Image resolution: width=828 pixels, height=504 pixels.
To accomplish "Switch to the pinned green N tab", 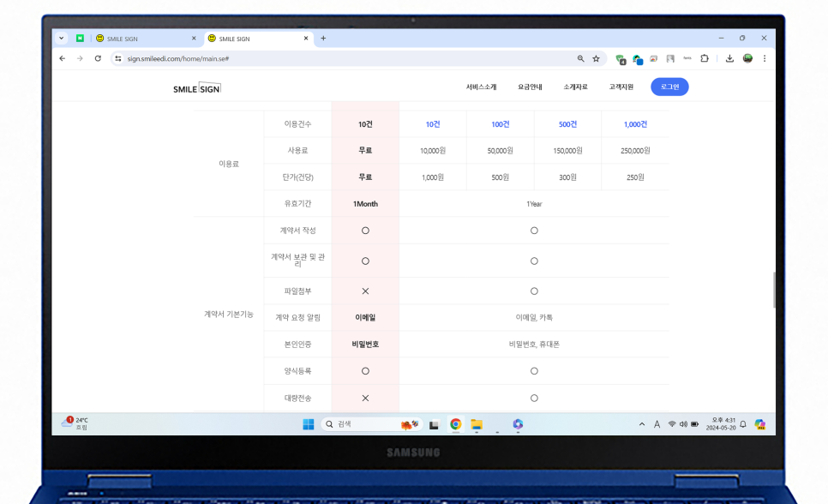I will 80,38.
